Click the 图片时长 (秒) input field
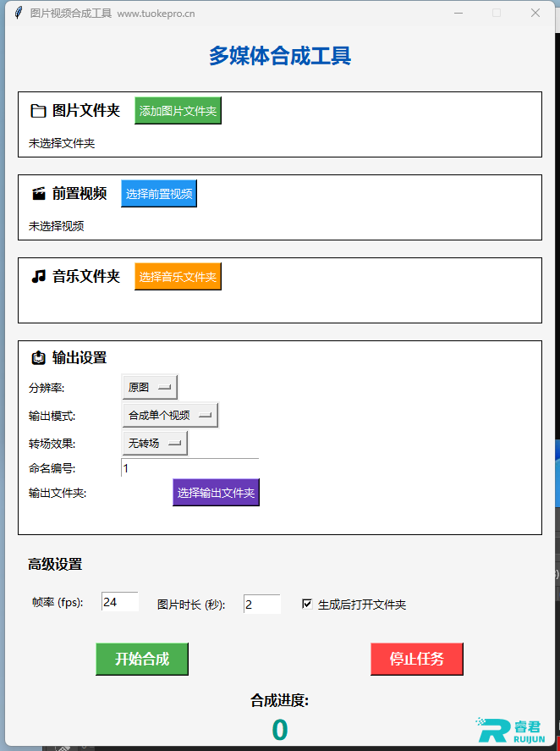The height and width of the screenshot is (751, 560). point(262,605)
